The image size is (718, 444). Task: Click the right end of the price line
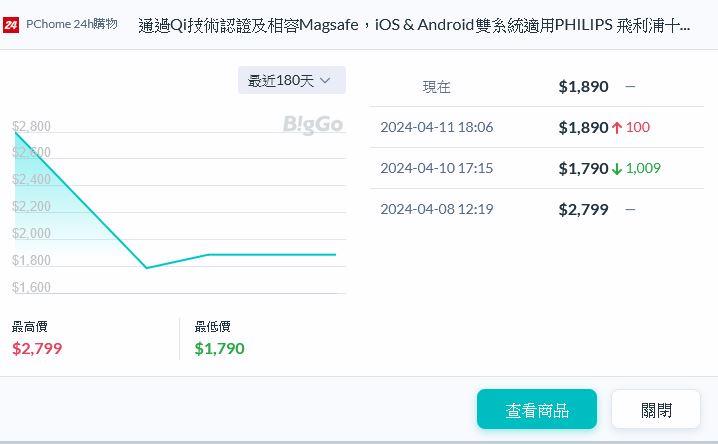[x=335, y=254]
